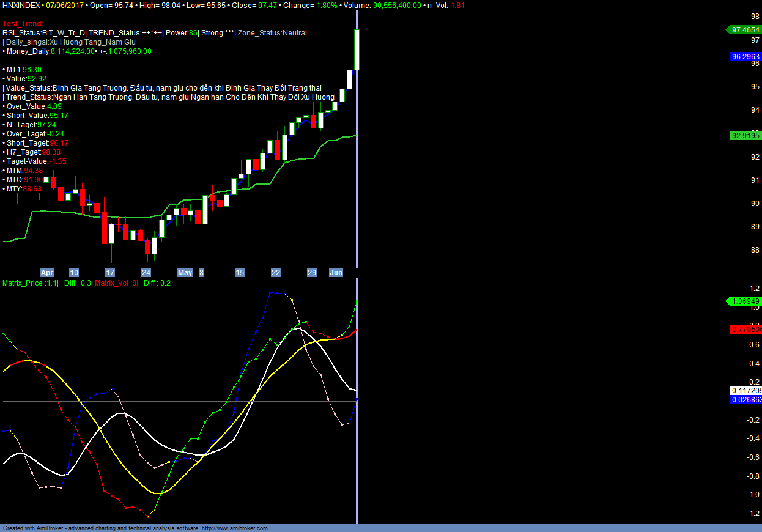
Task: Click the RSI_Status text line
Action: (155, 33)
